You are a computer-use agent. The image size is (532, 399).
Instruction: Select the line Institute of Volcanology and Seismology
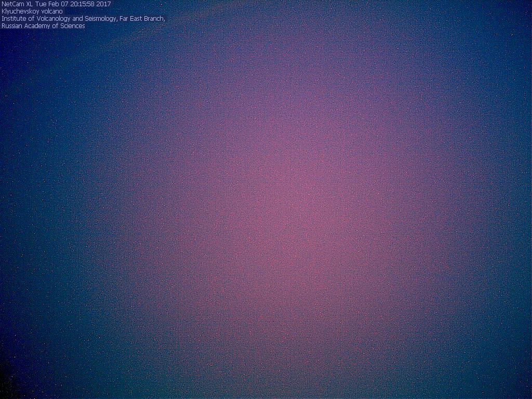pyautogui.click(x=84, y=19)
